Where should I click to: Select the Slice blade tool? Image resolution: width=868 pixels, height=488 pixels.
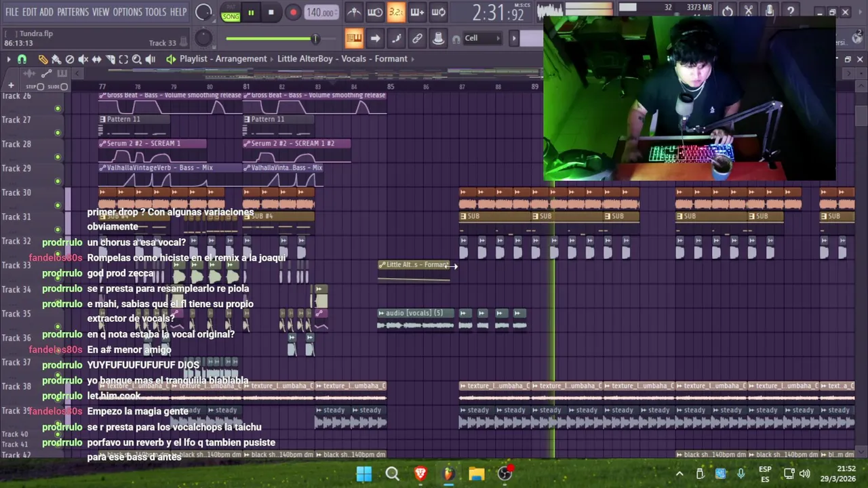pos(111,59)
